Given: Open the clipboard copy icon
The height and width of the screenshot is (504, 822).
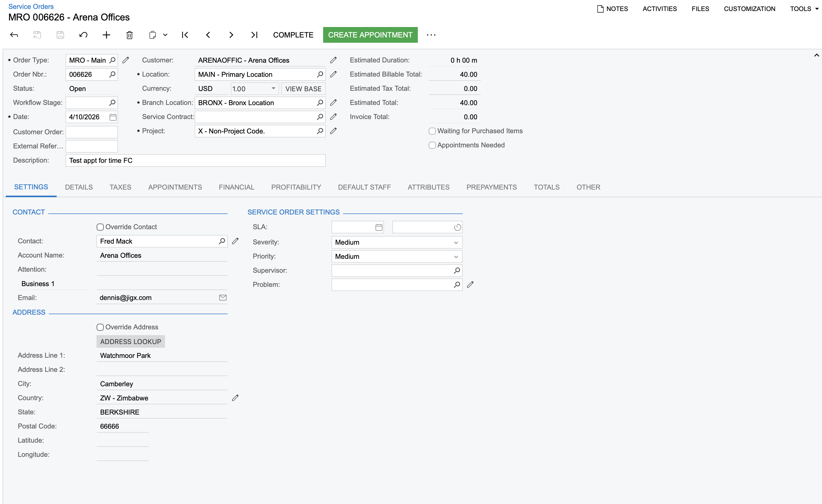Looking at the screenshot, I should pyautogui.click(x=152, y=35).
